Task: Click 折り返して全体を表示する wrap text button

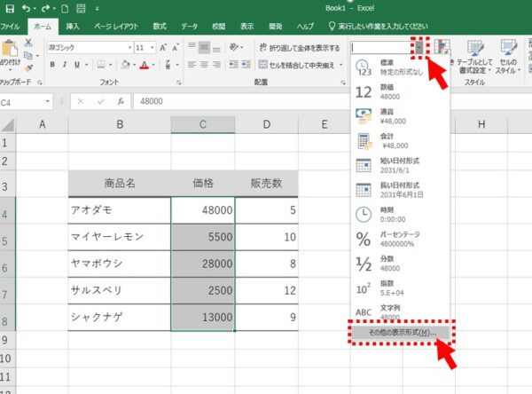Action: pyautogui.click(x=297, y=47)
